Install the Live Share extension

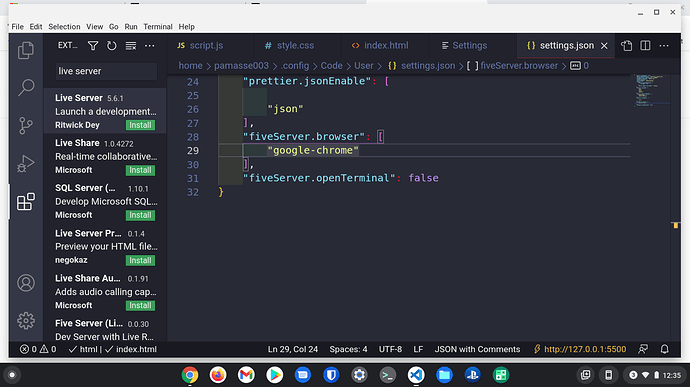(140, 170)
